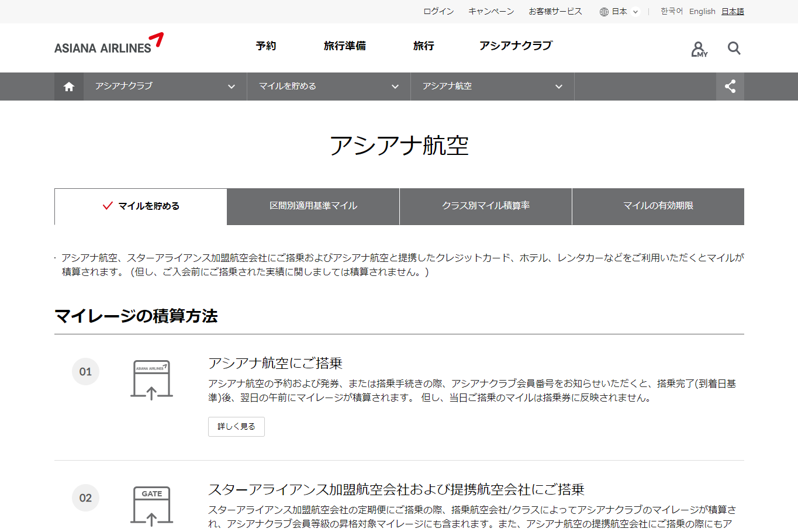This screenshot has height=532, width=798.
Task: Expand the アシアナクラブ breadcrumb dropdown
Action: [x=165, y=87]
